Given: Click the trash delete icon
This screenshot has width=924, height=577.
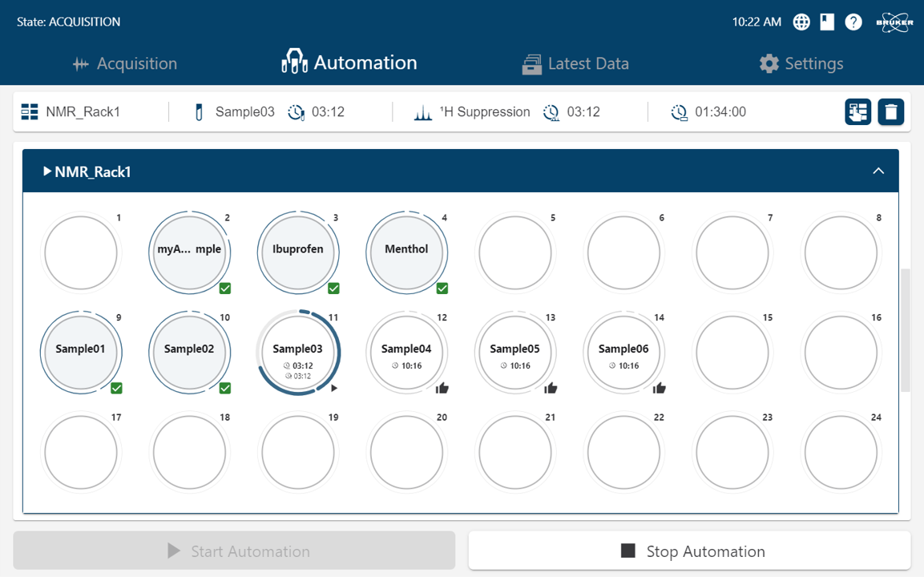Looking at the screenshot, I should point(891,111).
